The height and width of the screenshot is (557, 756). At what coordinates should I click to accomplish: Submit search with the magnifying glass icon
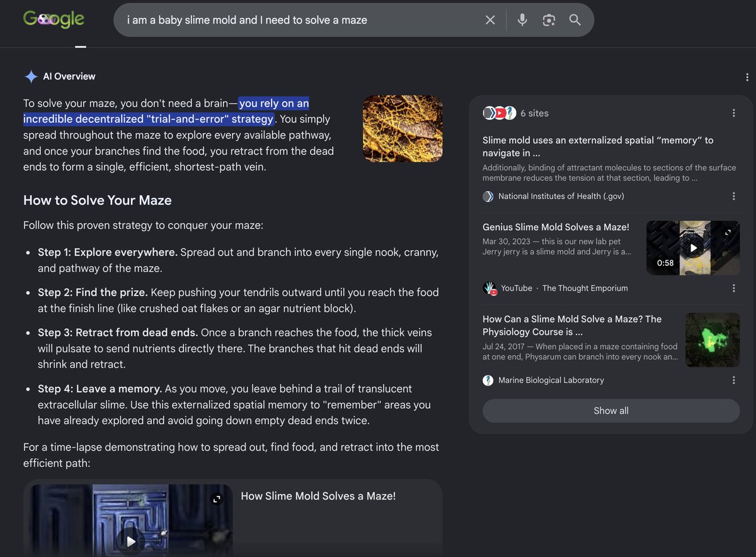[x=575, y=20]
